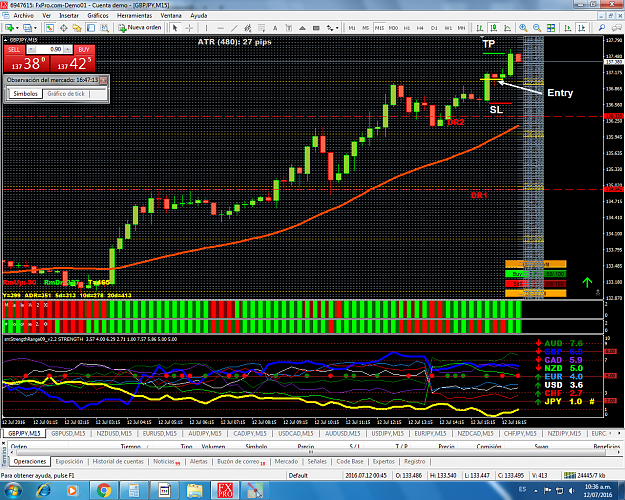Zoom out of the chart
The width and height of the screenshot is (625, 500).
pyautogui.click(x=537, y=28)
